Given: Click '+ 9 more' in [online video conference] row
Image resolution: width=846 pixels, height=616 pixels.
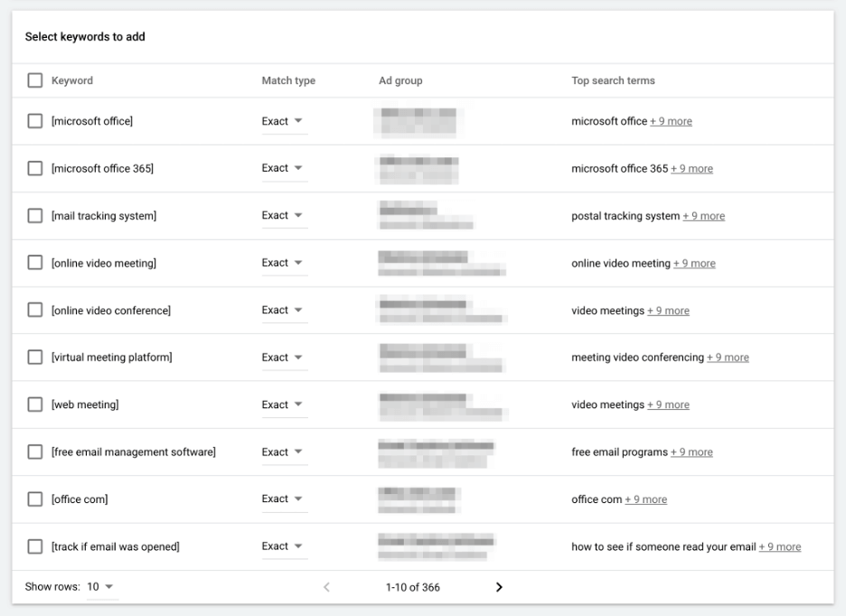Looking at the screenshot, I should click(x=669, y=312).
